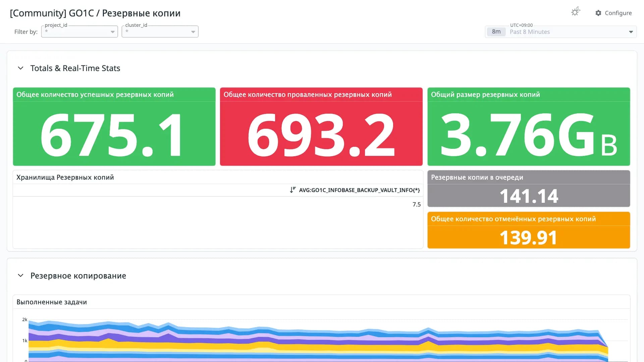Image resolution: width=644 pixels, height=362 pixels.
Task: Open the cluster_id filter dropdown
Action: [x=160, y=32]
